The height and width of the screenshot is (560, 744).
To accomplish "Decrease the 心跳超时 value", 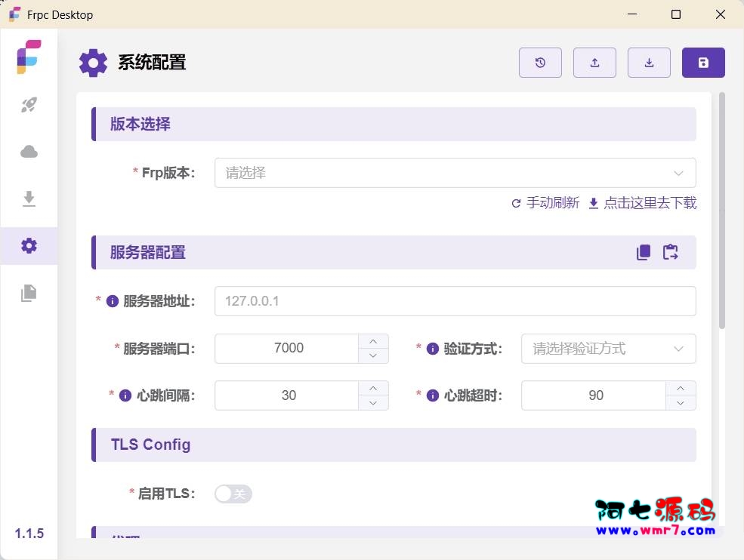I will (681, 403).
